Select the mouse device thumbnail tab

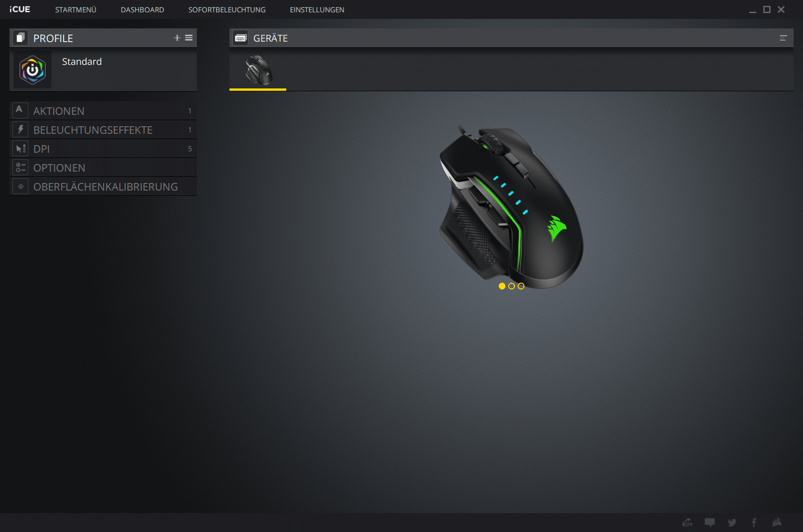[258, 70]
